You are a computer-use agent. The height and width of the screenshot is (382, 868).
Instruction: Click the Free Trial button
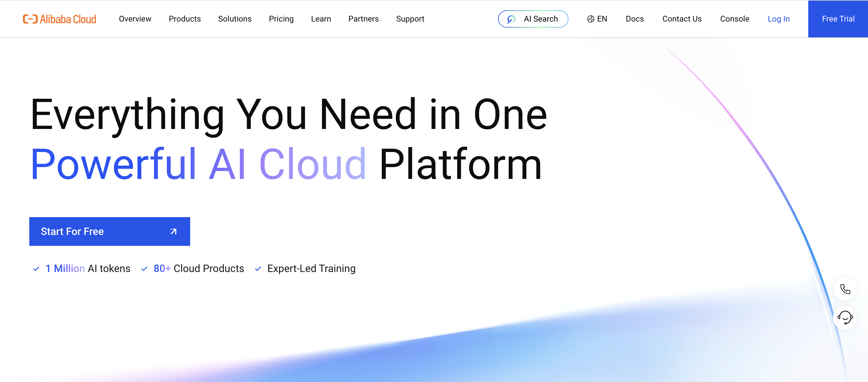tap(838, 19)
